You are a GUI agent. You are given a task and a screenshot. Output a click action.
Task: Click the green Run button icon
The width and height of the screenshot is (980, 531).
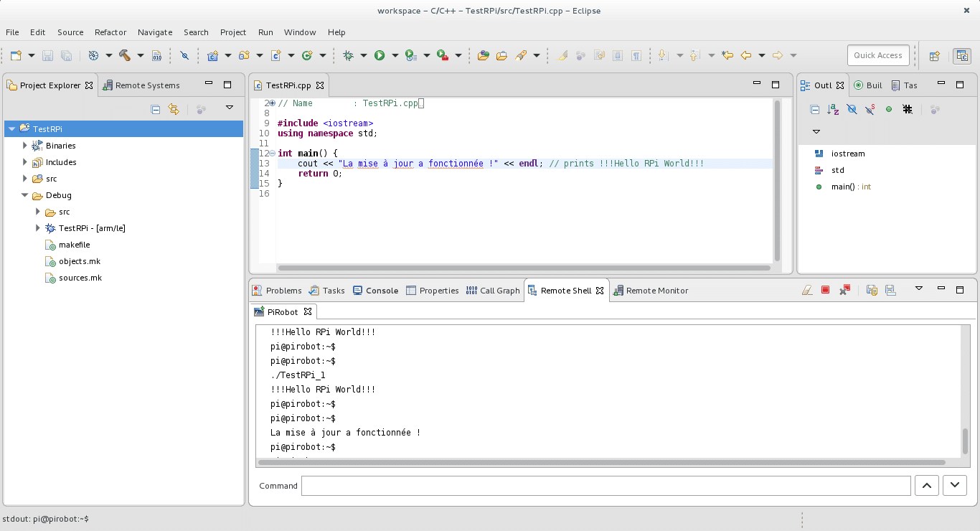(x=380, y=55)
